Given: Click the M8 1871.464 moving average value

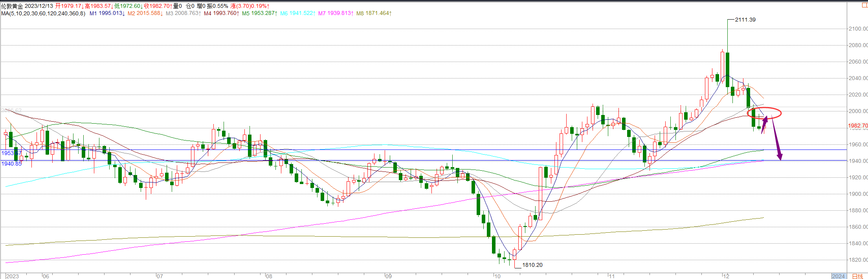Looking at the screenshot, I should pyautogui.click(x=374, y=13).
